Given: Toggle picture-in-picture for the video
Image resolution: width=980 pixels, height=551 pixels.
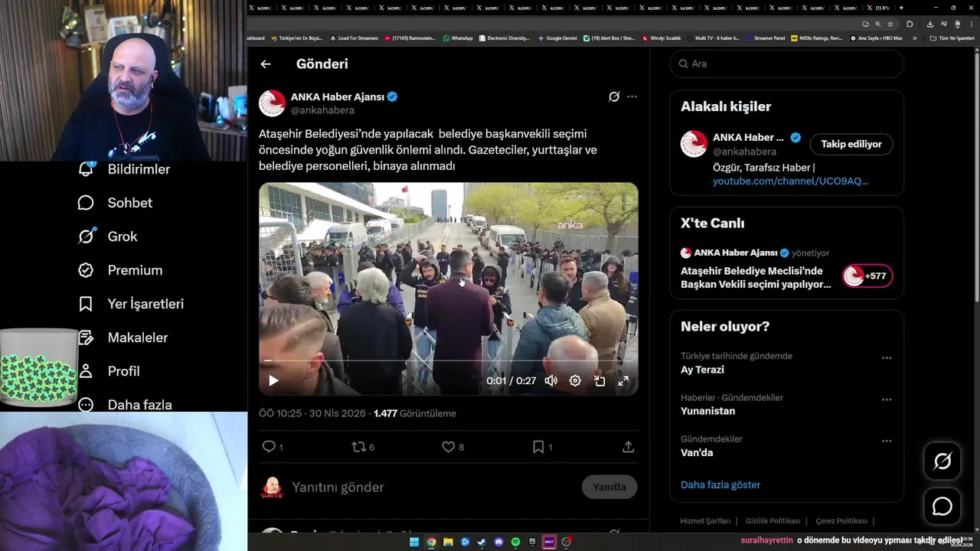Looking at the screenshot, I should [x=599, y=380].
